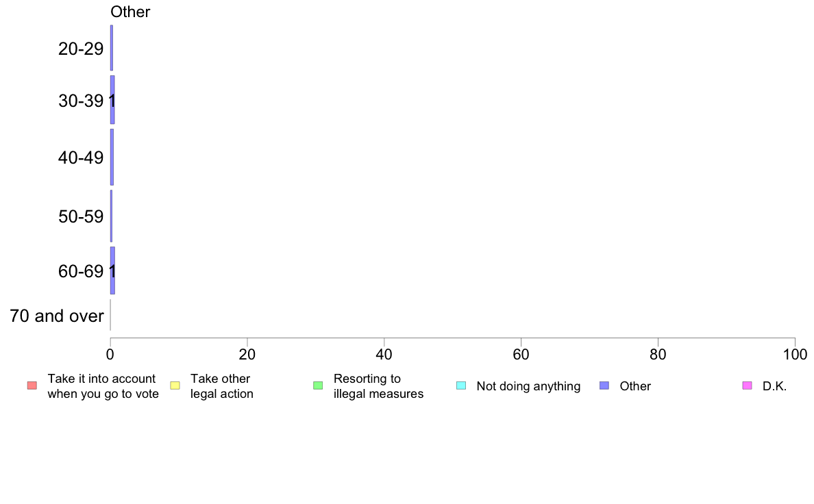Screen dimensions: 814x504
Task: Click the '100' tick label on x-axis
Action: pyautogui.click(x=795, y=355)
